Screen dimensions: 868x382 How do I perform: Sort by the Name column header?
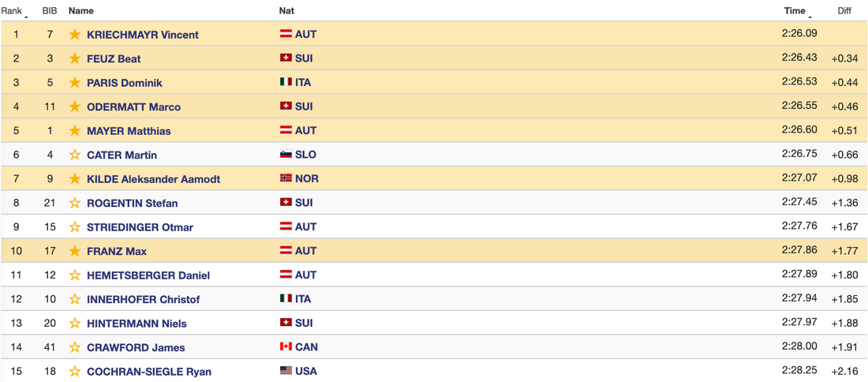click(x=81, y=11)
